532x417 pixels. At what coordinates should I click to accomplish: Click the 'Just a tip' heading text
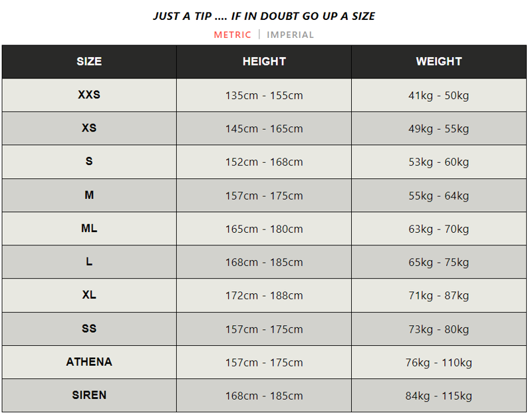264,16
